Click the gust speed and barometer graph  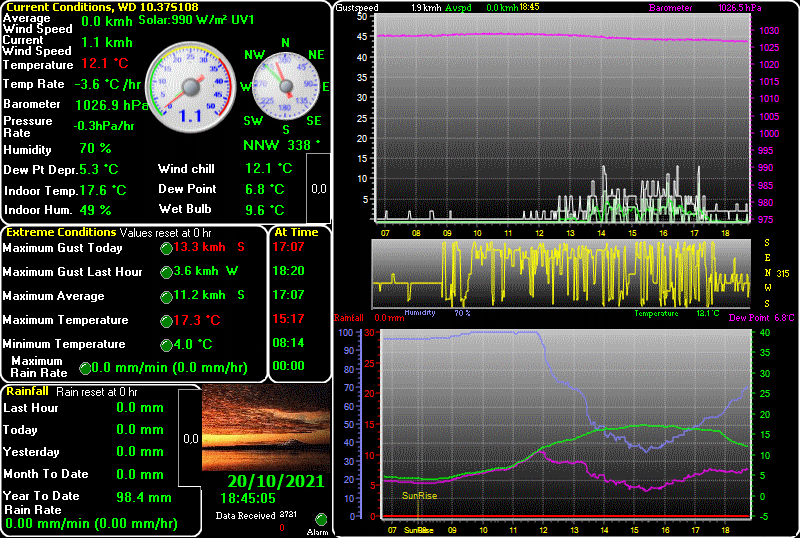pos(560,118)
